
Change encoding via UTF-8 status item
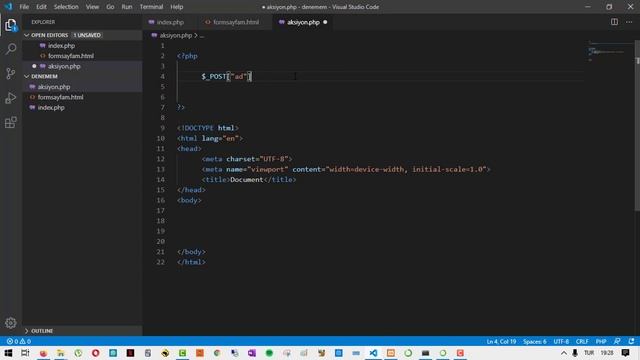click(x=561, y=341)
